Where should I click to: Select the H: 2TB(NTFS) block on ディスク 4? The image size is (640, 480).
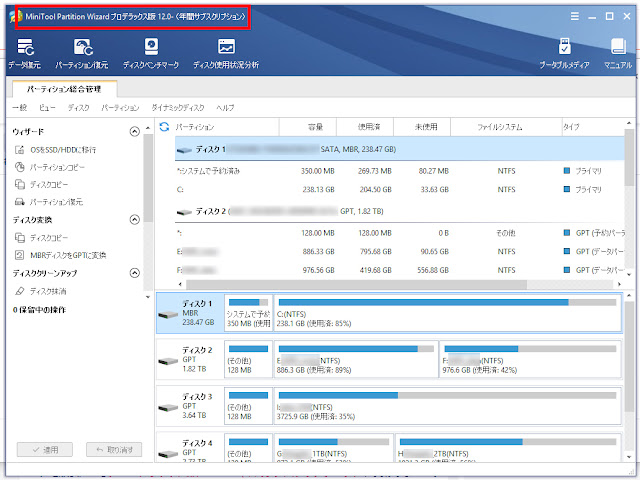coord(508,448)
